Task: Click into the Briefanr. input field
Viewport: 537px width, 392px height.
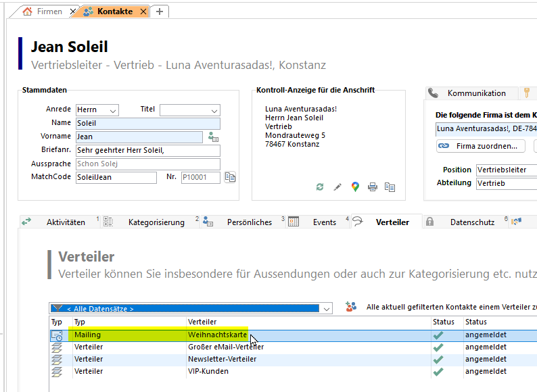Action: pos(147,151)
